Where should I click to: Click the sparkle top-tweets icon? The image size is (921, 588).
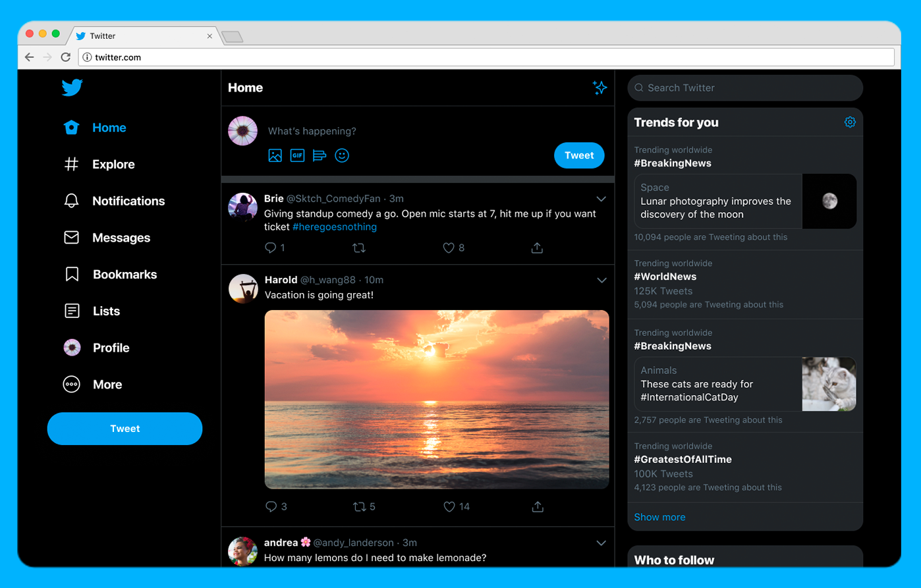[x=600, y=88]
